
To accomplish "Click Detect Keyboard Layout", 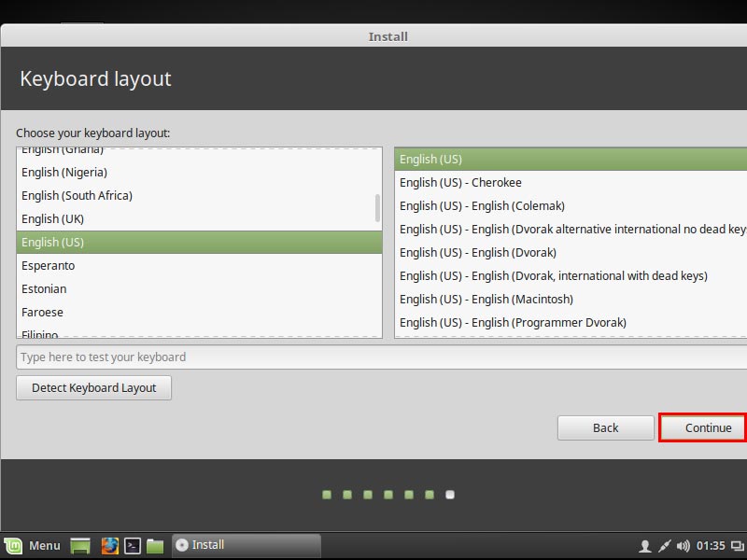I will click(92, 387).
